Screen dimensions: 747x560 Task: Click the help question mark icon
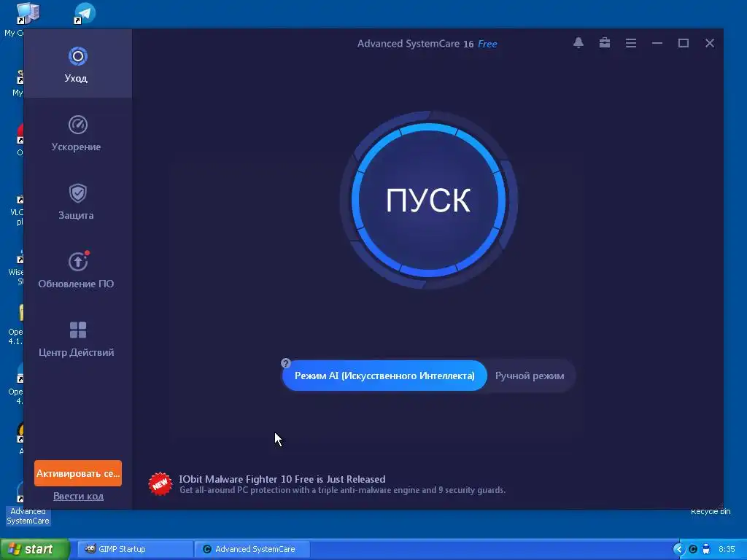[285, 363]
